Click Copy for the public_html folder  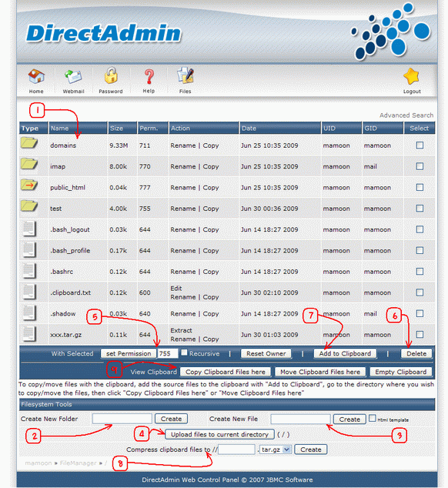[211, 187]
